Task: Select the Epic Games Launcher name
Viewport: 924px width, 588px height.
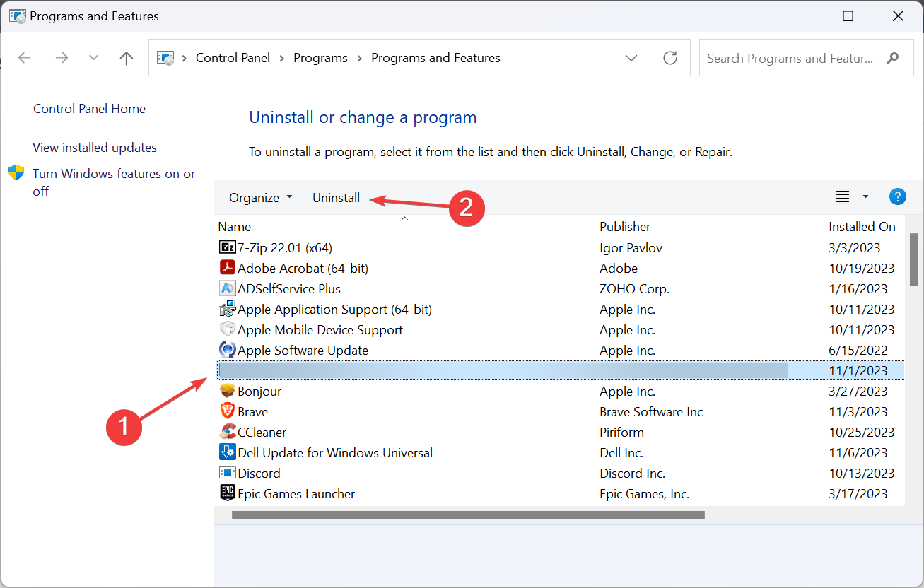Action: click(296, 493)
